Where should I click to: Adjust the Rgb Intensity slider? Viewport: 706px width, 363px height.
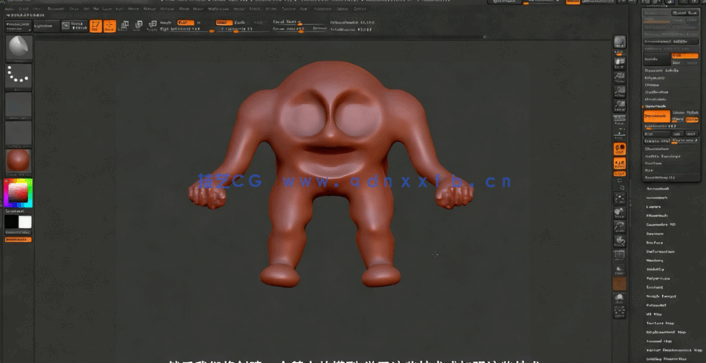[187, 29]
